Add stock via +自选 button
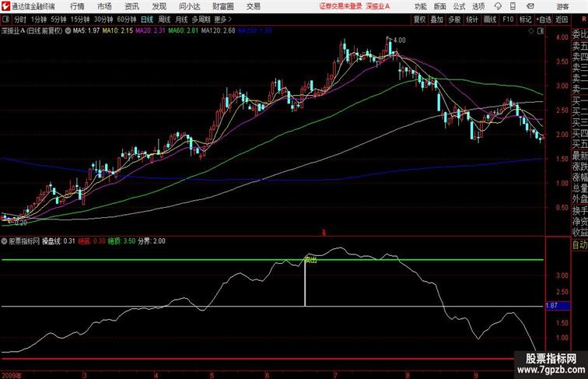The image size is (588, 379). coord(544,19)
